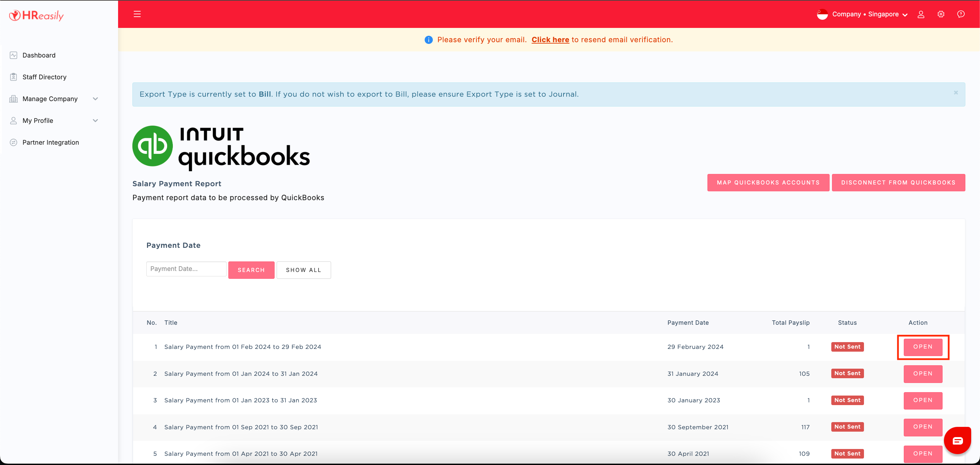Click the Partner Integration sidebar icon
Image resolution: width=980 pixels, height=465 pixels.
point(13,142)
